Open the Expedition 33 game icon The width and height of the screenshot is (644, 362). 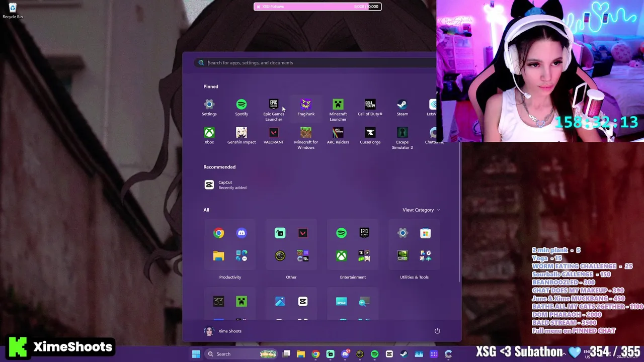coord(218,302)
